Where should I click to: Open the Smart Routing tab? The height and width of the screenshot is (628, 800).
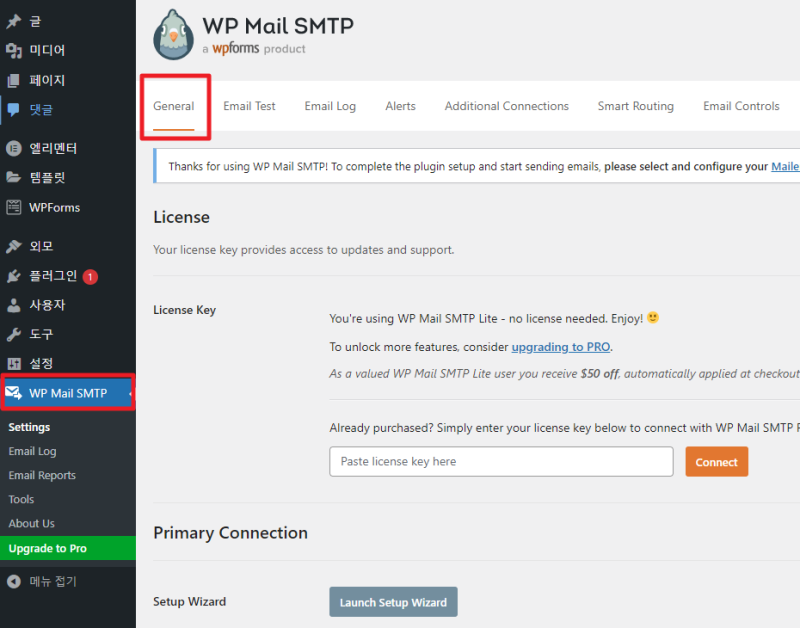[x=636, y=106]
